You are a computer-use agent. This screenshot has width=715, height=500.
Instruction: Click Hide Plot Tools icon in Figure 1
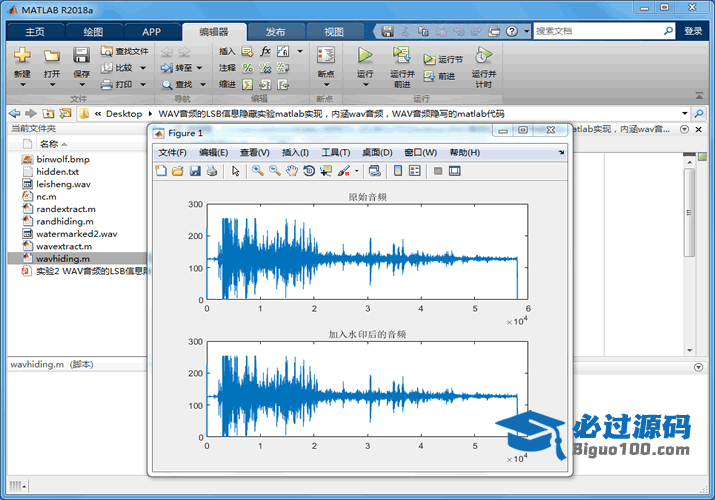click(438, 171)
